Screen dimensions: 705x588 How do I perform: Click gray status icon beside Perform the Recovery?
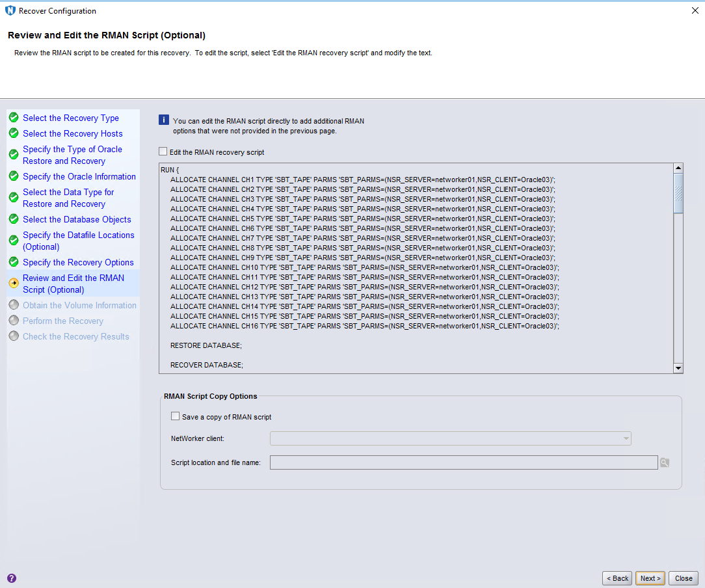(x=14, y=321)
